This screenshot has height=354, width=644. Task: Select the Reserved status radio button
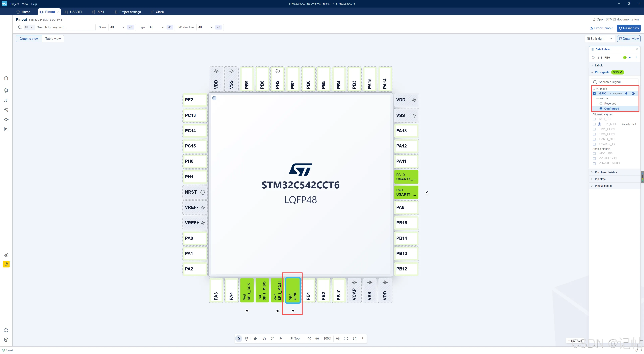[601, 104]
